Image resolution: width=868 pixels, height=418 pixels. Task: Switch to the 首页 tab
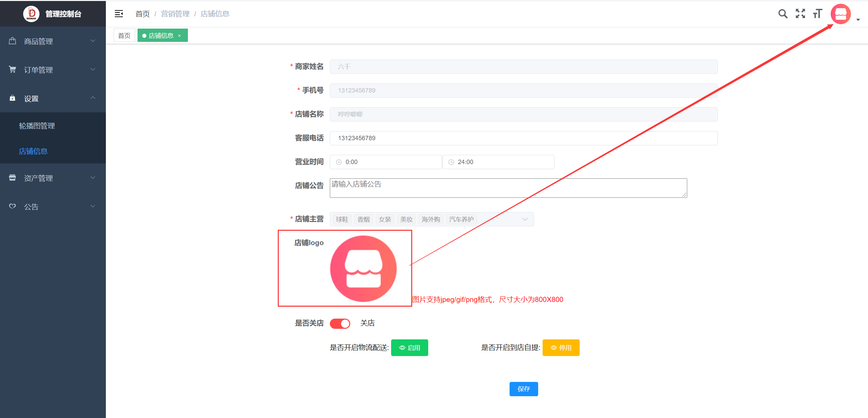click(124, 36)
